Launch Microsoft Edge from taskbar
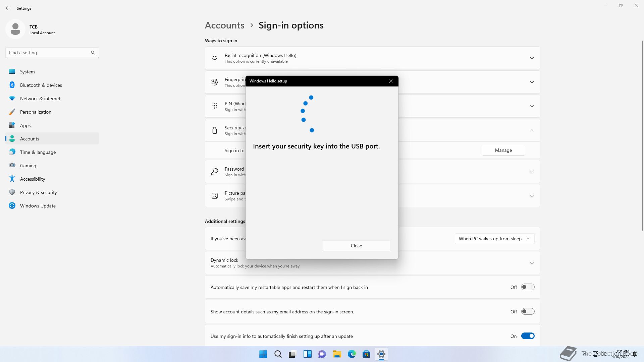 [x=352, y=354]
